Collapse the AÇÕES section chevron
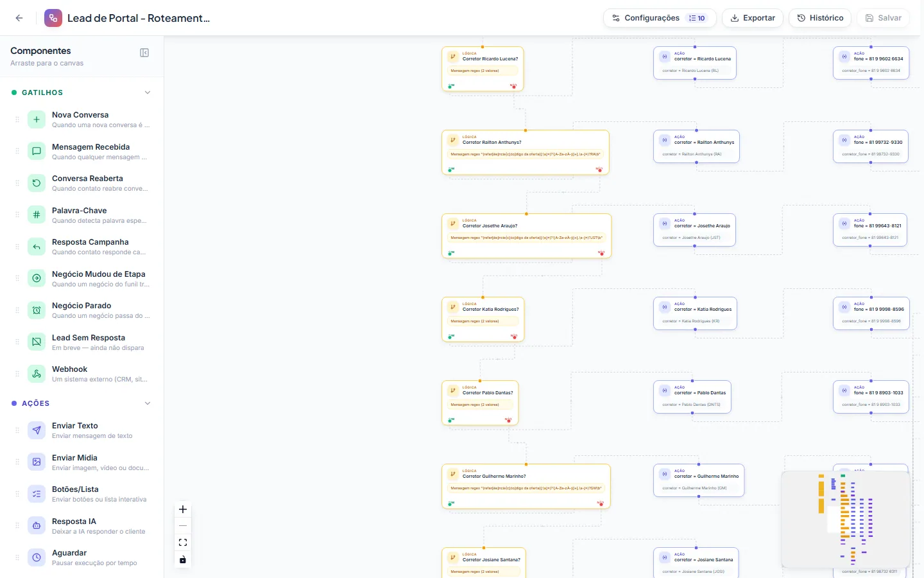The height and width of the screenshot is (578, 924). pos(148,403)
